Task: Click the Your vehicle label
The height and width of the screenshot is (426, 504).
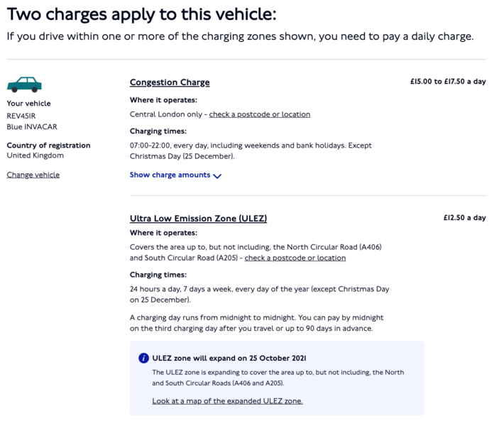Action: (29, 104)
